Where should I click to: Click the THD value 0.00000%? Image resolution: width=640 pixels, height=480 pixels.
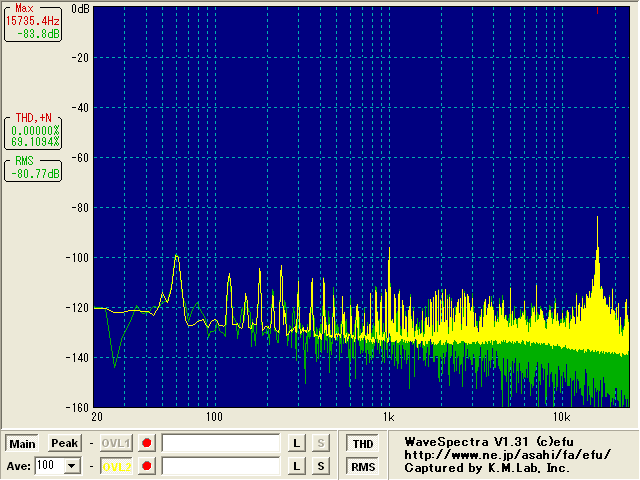[35, 131]
